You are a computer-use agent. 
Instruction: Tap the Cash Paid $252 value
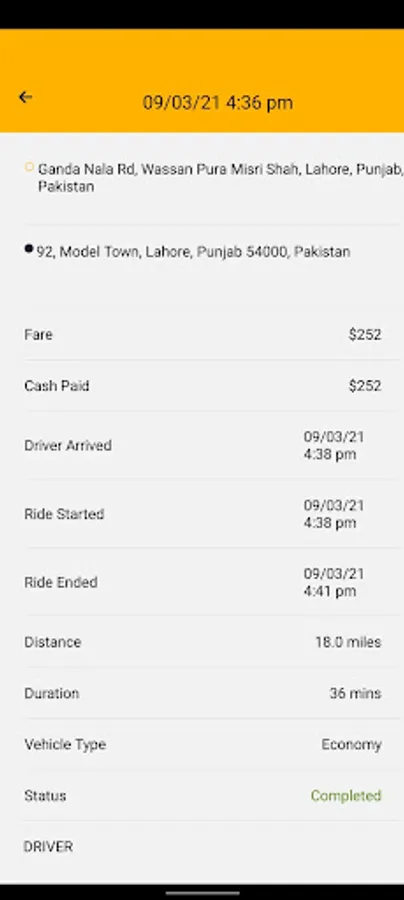[x=365, y=386]
